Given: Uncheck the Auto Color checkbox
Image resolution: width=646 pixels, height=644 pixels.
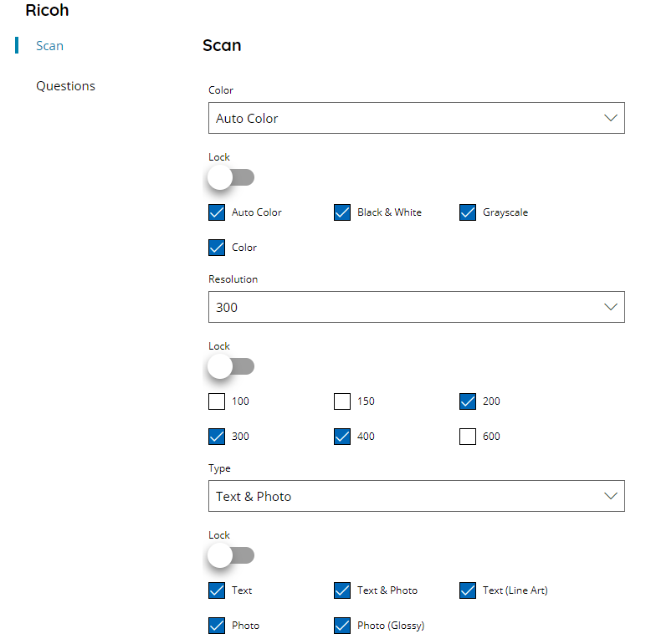Looking at the screenshot, I should pos(217,212).
